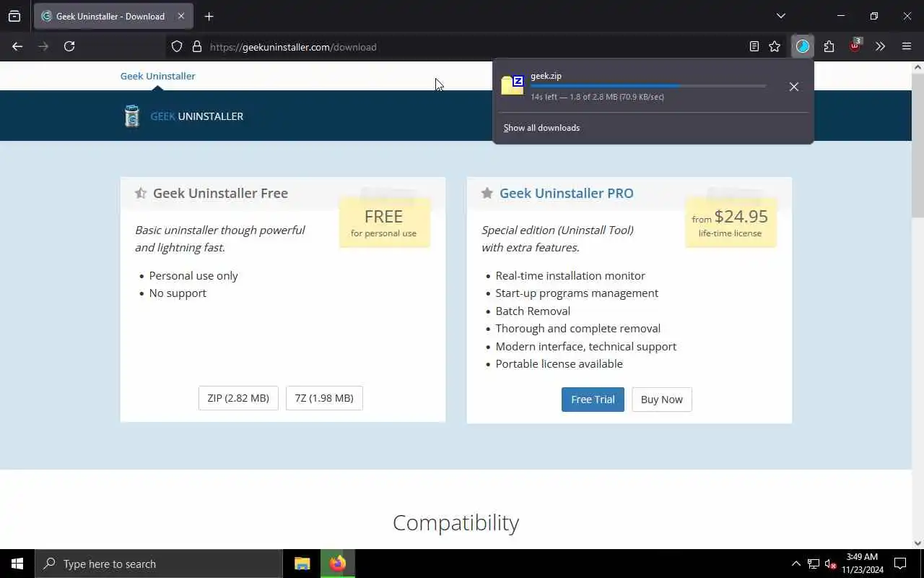
Task: Show more tools overflow chevron
Action: coord(880,46)
